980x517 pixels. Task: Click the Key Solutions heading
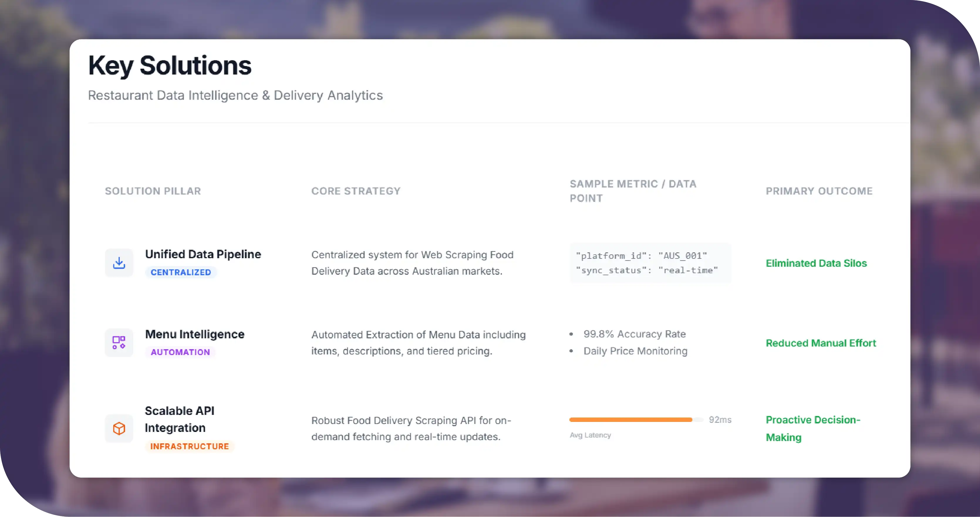[170, 65]
